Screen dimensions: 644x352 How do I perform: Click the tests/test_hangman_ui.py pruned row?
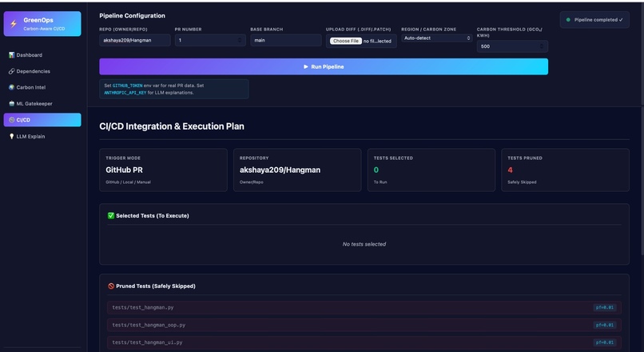click(364, 342)
